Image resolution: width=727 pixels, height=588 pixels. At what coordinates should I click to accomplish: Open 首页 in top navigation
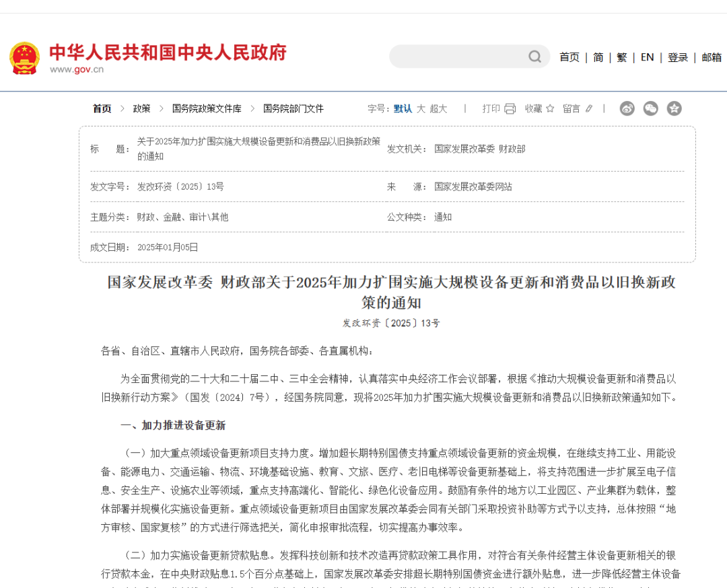[x=569, y=57]
